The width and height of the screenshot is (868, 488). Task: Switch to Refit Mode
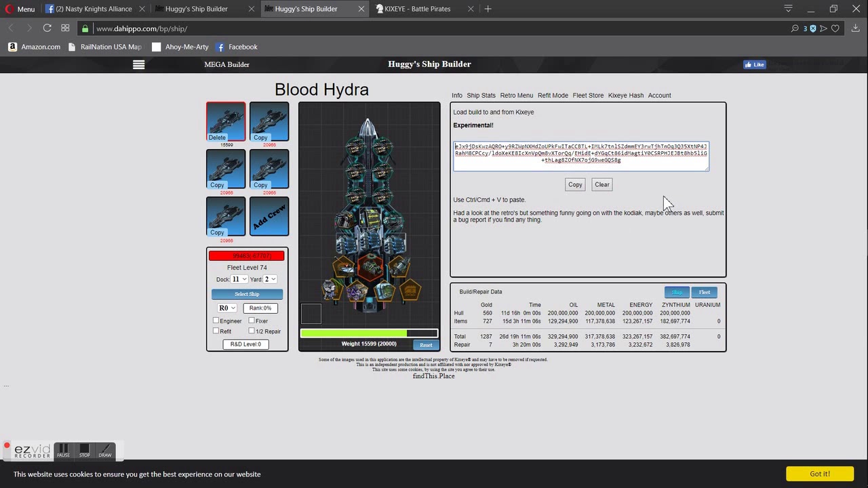pos(553,96)
